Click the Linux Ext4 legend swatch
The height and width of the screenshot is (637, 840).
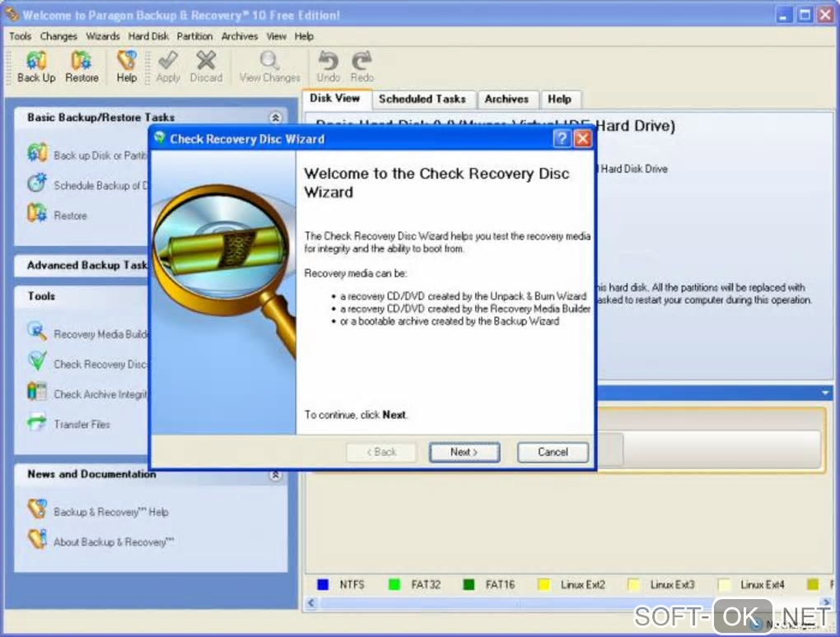(x=724, y=584)
